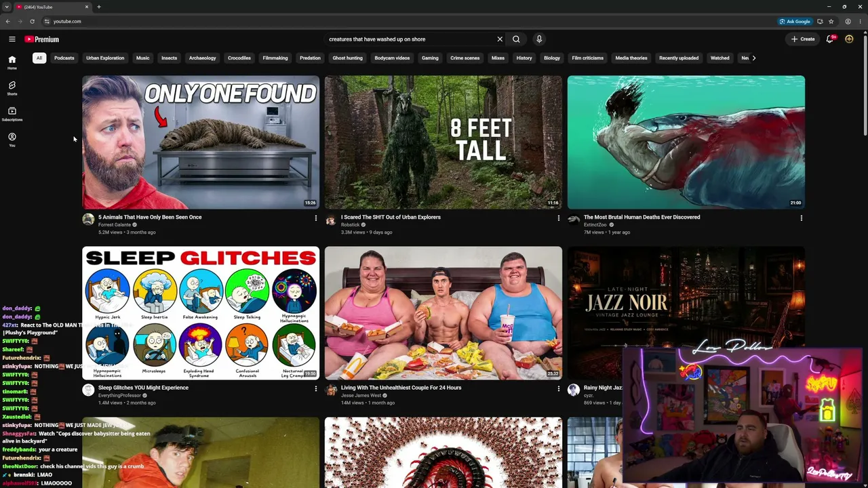Image resolution: width=868 pixels, height=488 pixels.
Task: Click the browser address bar
Action: pyautogui.click(x=407, y=21)
